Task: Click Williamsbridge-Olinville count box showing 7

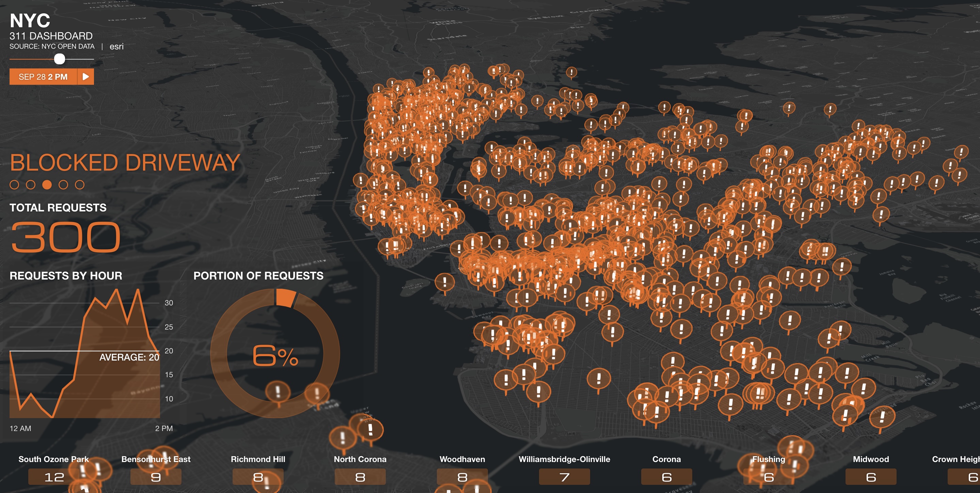Action: [564, 477]
